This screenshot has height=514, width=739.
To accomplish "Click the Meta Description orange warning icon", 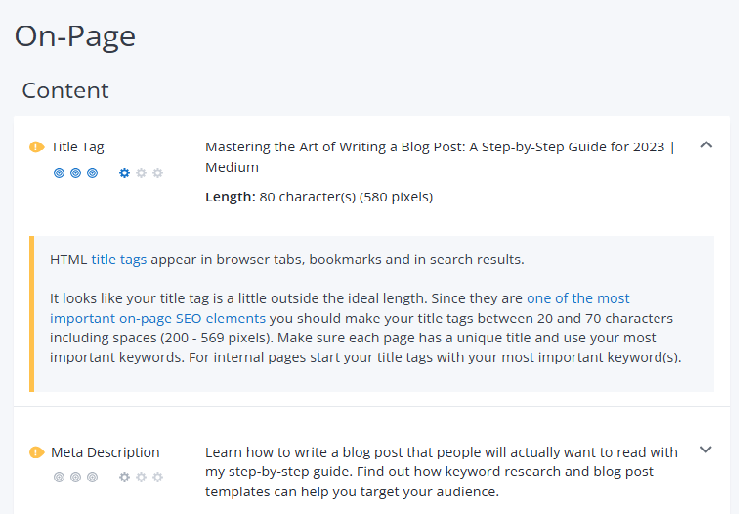I will pyautogui.click(x=37, y=452).
